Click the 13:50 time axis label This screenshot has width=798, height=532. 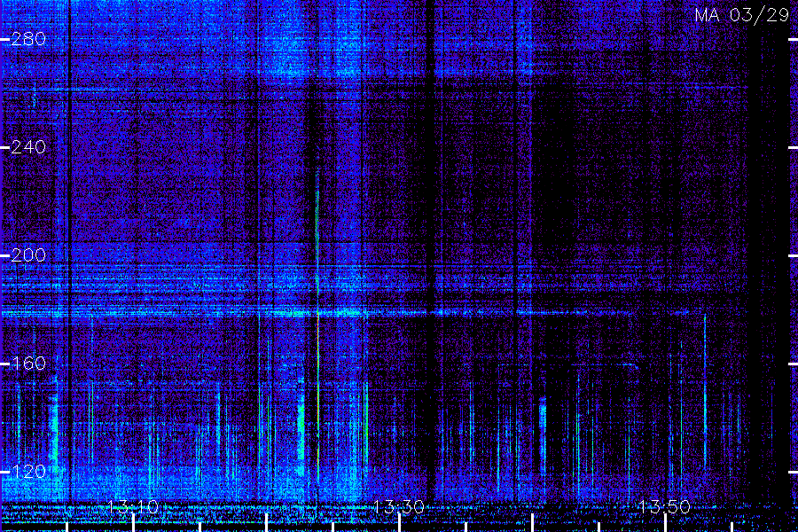pos(665,507)
